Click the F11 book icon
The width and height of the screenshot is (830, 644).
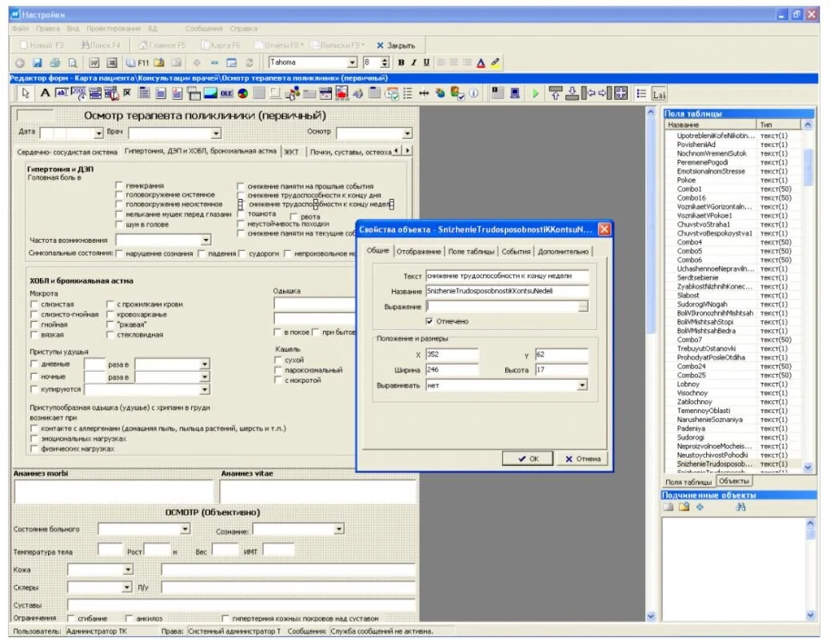137,63
